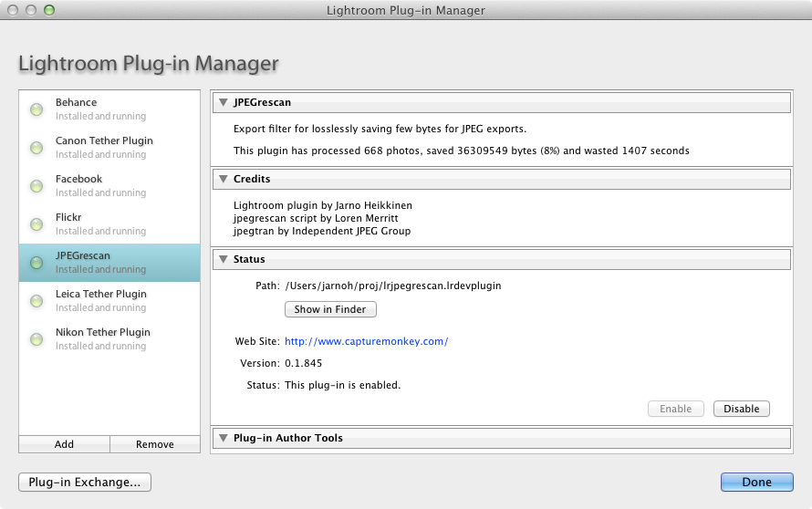The image size is (812, 509).
Task: Select the JPEGrescan plugin row
Action: (109, 263)
